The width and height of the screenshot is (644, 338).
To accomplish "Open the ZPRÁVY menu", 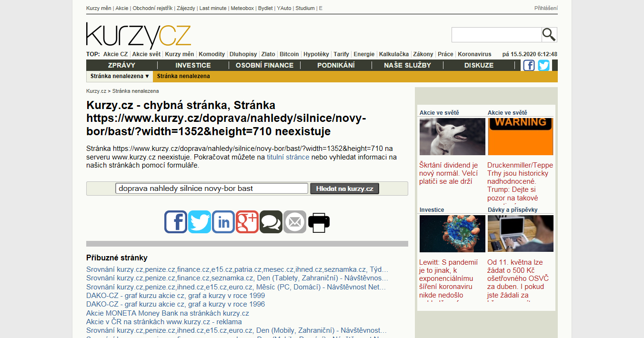I will coord(122,65).
